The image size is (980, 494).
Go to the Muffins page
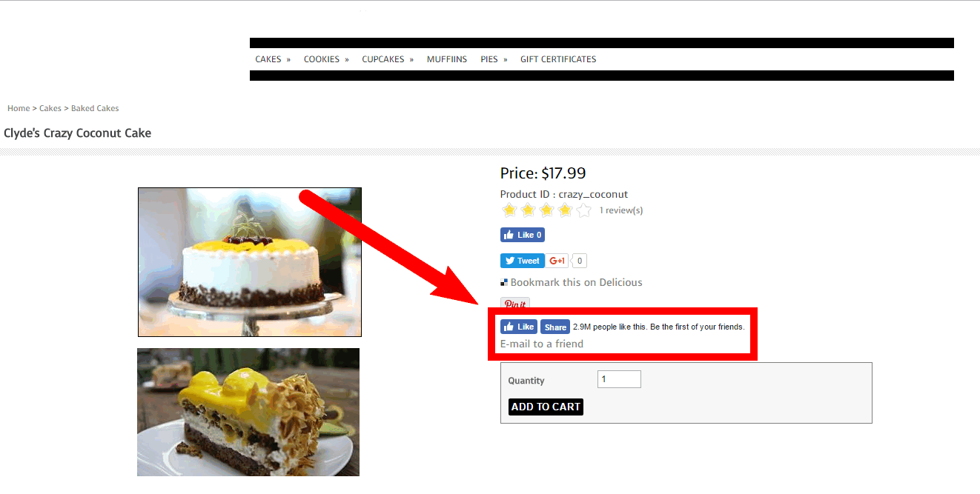point(447,59)
